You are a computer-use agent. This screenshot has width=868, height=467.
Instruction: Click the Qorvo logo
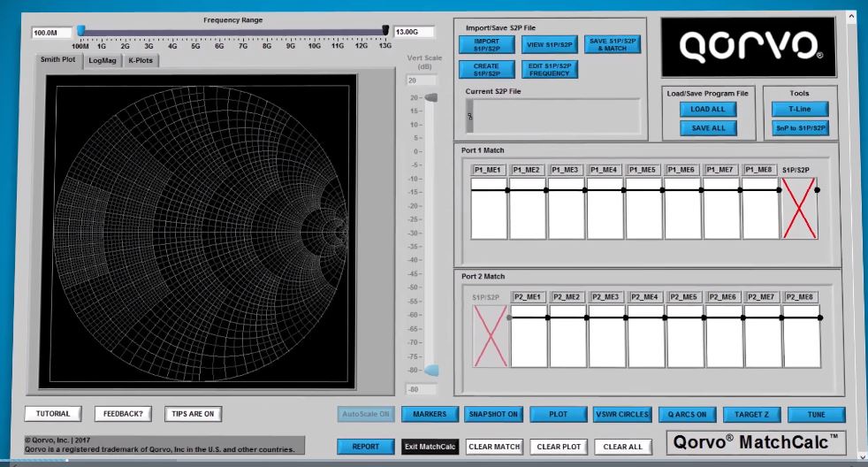tap(749, 47)
